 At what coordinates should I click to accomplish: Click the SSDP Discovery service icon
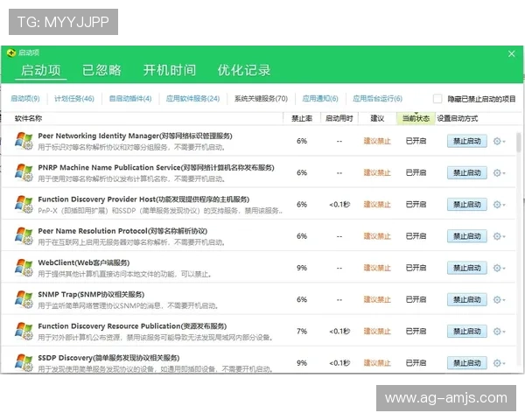pos(24,363)
